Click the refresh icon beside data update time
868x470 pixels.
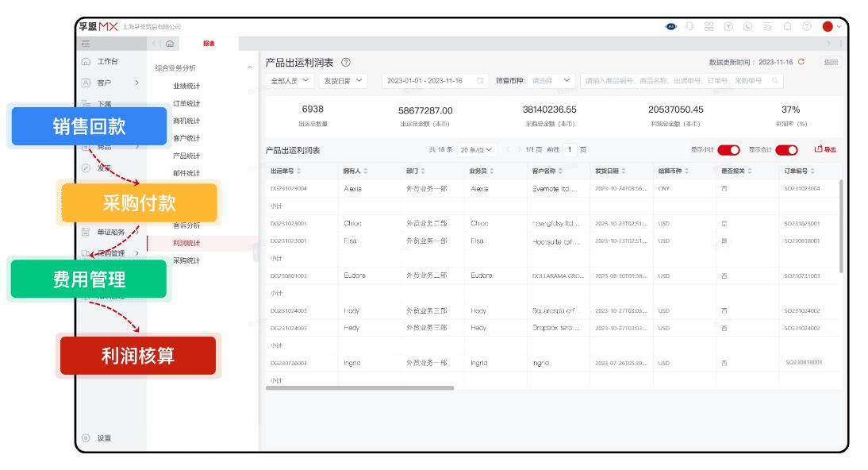[x=801, y=62]
